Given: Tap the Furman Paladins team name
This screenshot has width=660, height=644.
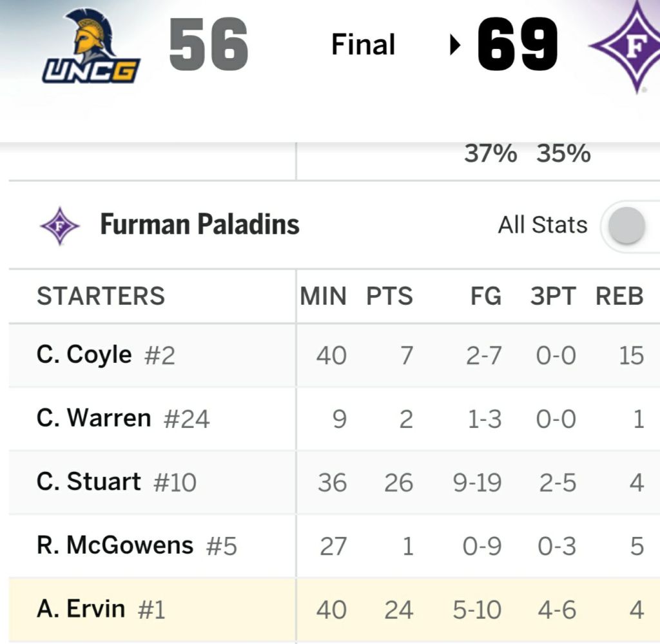Looking at the screenshot, I should coord(200,225).
